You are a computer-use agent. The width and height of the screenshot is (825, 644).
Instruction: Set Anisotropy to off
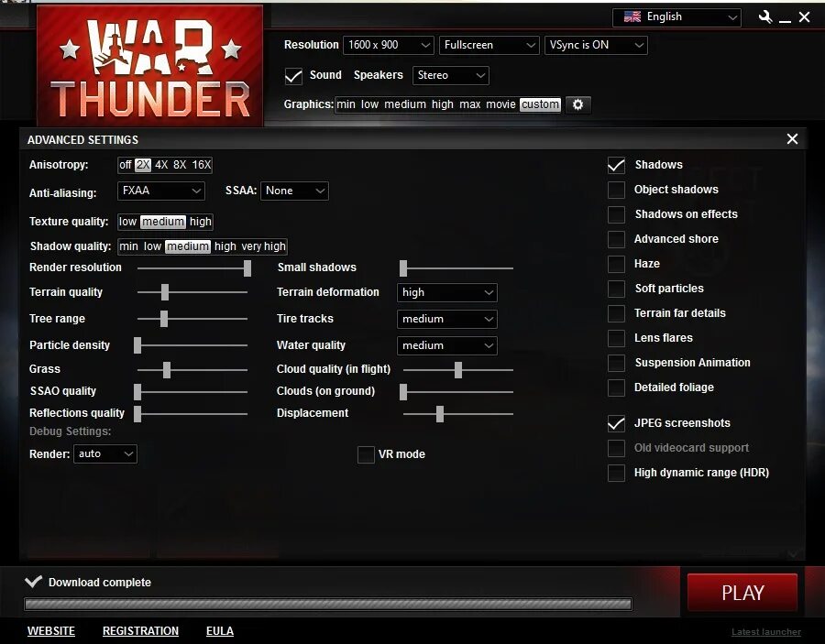click(126, 165)
